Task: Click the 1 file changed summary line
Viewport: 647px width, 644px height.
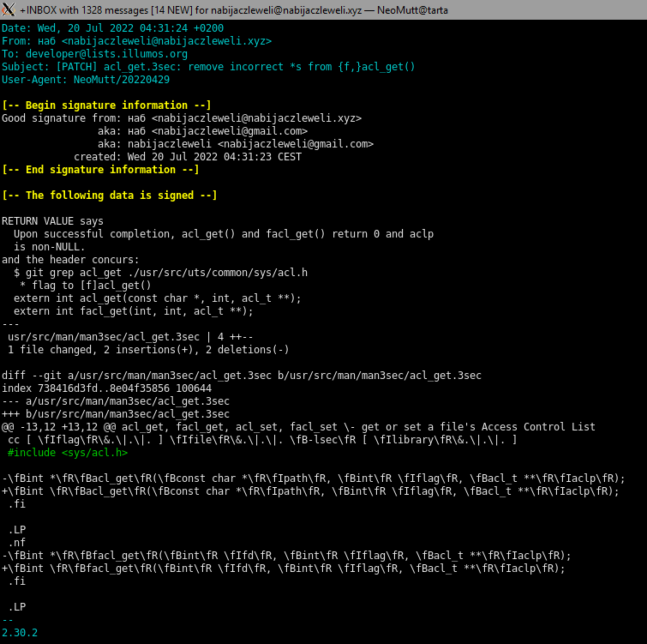Action: coord(148,350)
